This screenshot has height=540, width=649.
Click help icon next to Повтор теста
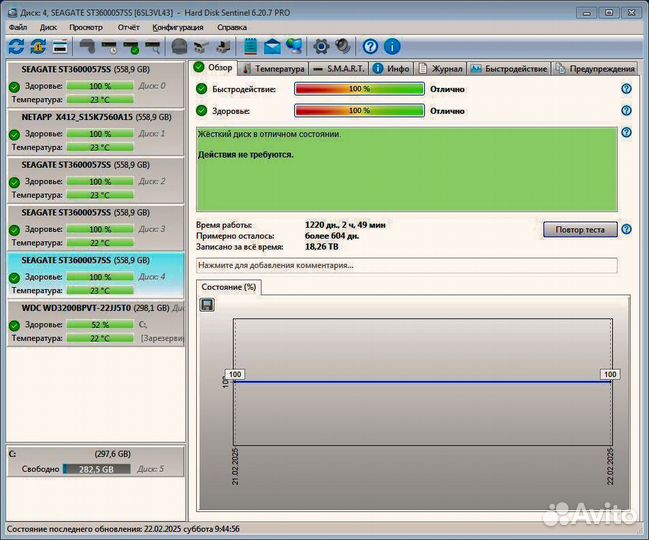tap(626, 229)
